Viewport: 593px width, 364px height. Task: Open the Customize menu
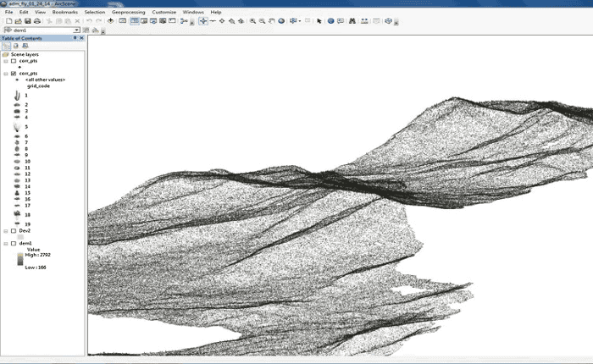coord(164,12)
